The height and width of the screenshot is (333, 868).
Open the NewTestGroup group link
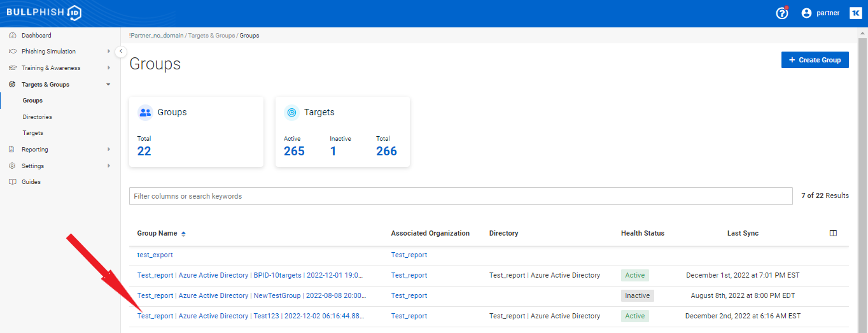[x=251, y=295]
